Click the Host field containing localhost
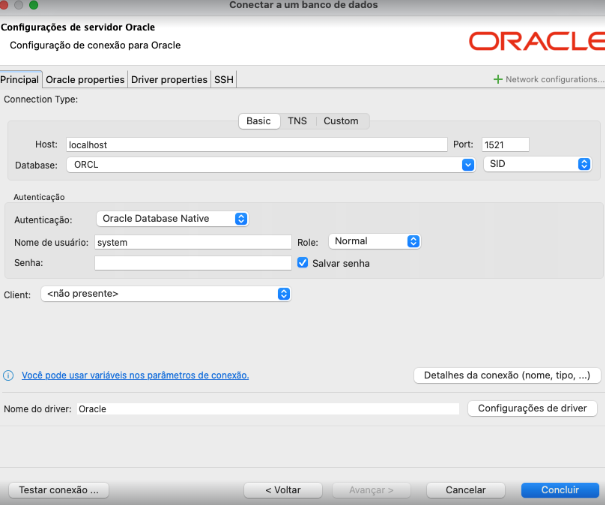605x505 pixels. [x=257, y=145]
